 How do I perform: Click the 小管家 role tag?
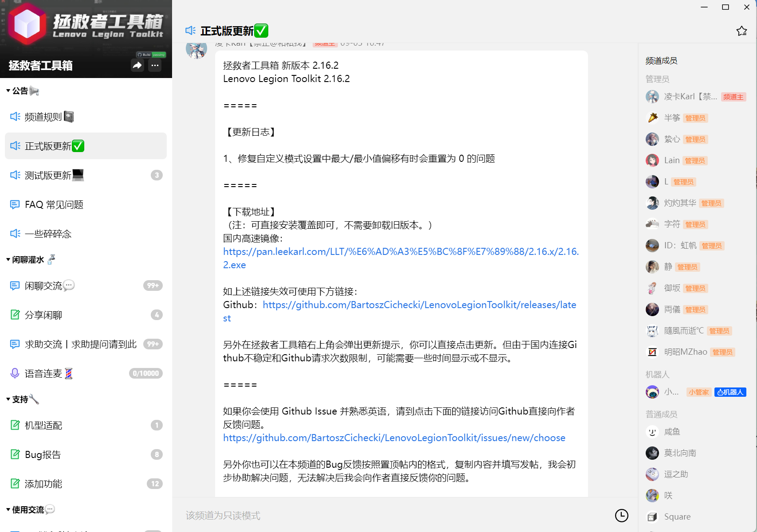click(x=699, y=392)
